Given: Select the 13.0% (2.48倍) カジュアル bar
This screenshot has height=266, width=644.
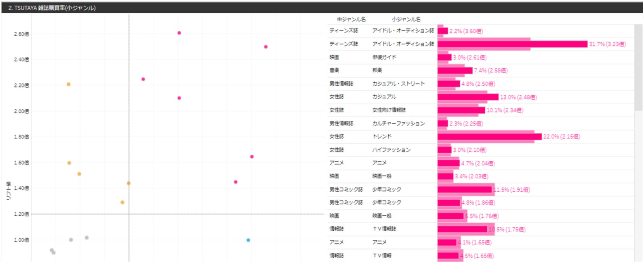Looking at the screenshot, I should [468, 97].
